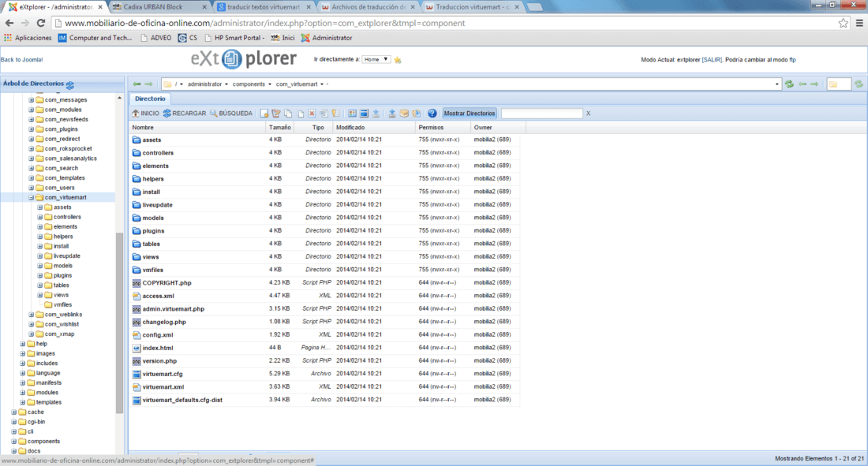The height and width of the screenshot is (466, 868).
Task: Click the change permissions toolbar icon
Action: [x=335, y=114]
